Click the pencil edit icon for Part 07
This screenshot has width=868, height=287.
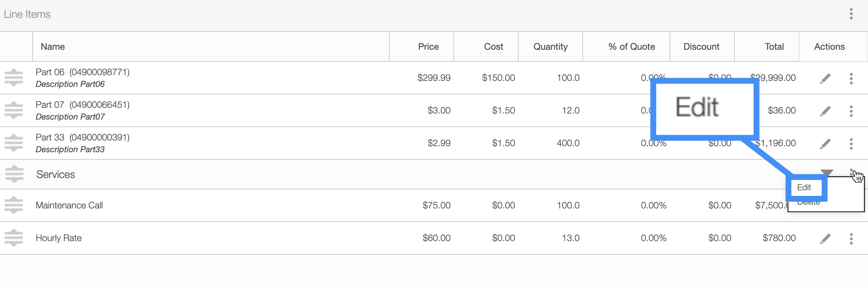tap(826, 111)
